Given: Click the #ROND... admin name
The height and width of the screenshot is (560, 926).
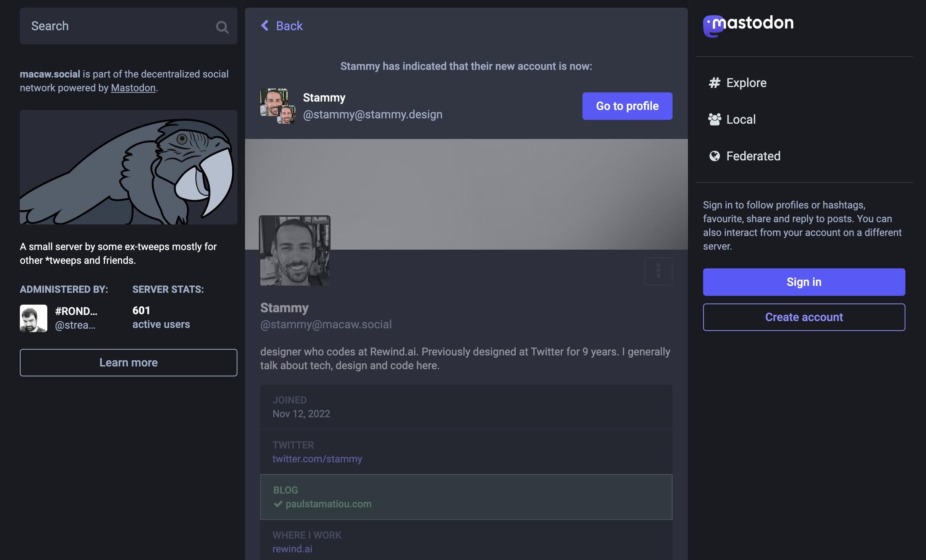Looking at the screenshot, I should click(76, 311).
